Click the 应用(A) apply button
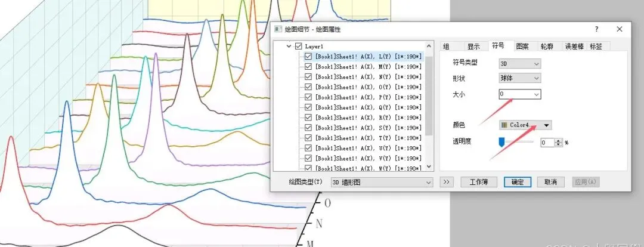 click(x=586, y=182)
